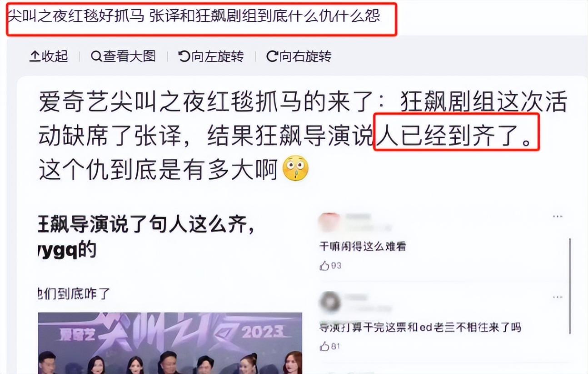Open the second comment's three-dot menu
The image size is (588, 374).
click(558, 298)
